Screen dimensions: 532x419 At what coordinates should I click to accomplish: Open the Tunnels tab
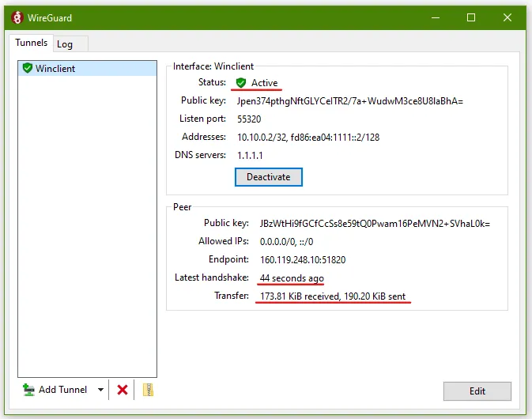coord(31,43)
